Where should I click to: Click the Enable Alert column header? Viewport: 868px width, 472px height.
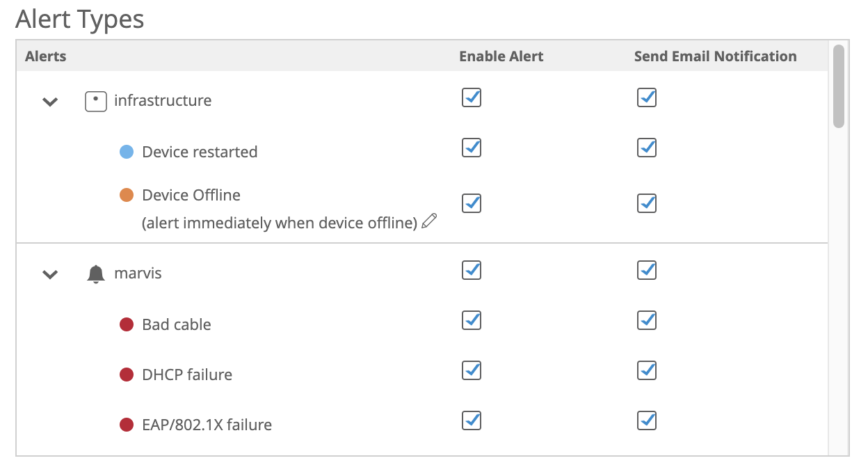pos(501,56)
